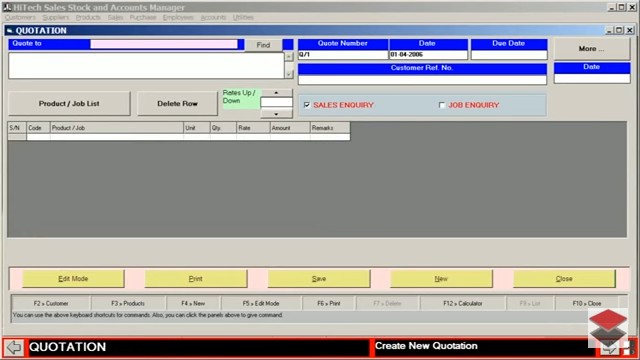Click the empty Due Date field
Image resolution: width=640 pixels, height=360 pixels.
coord(509,55)
